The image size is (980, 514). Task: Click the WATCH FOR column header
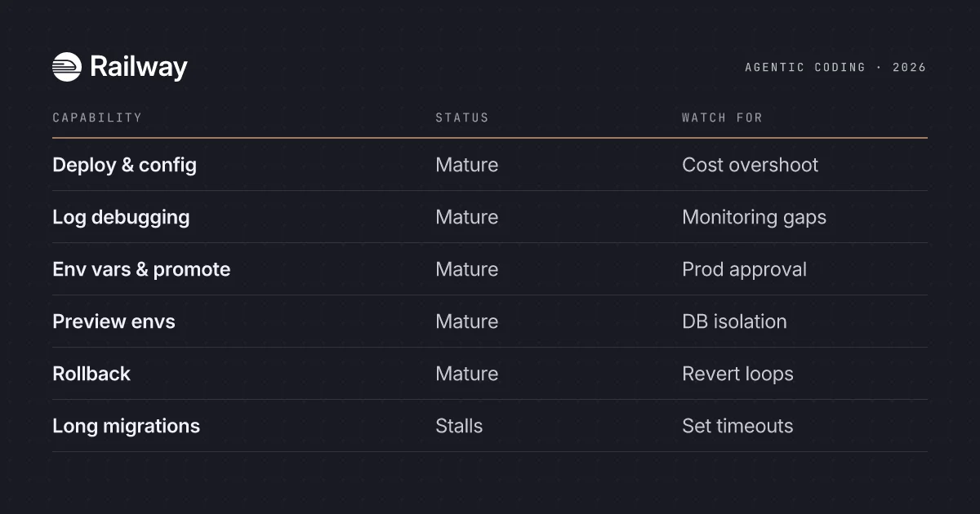722,117
